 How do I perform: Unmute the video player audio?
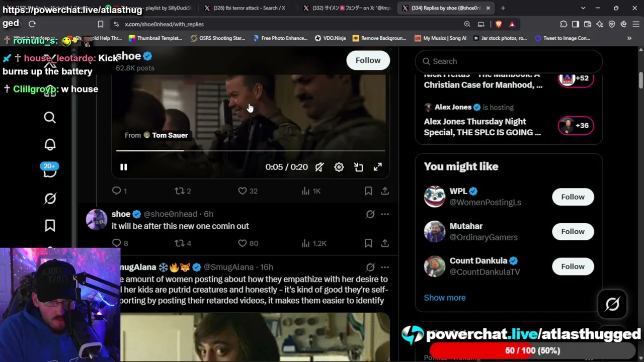319,167
